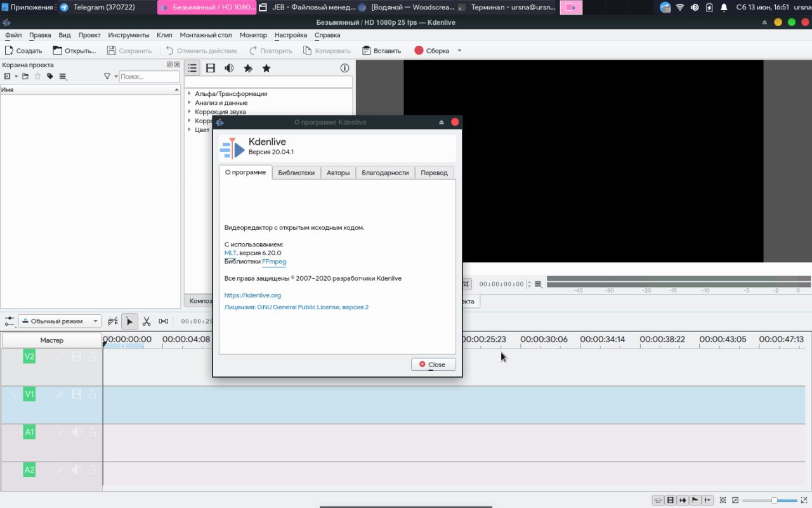Open the Обычный режим edit mode dropdown
This screenshot has height=508, width=812.
[x=60, y=321]
